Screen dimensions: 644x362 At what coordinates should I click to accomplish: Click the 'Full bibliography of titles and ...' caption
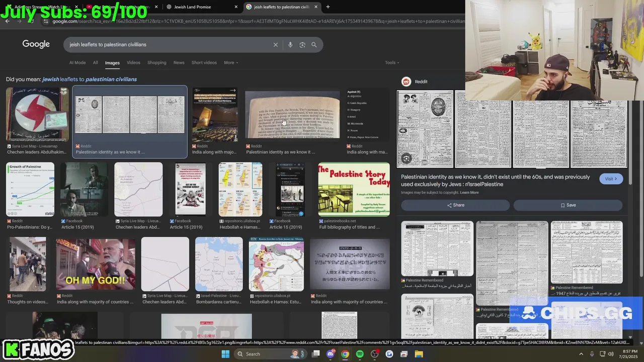pos(349,227)
